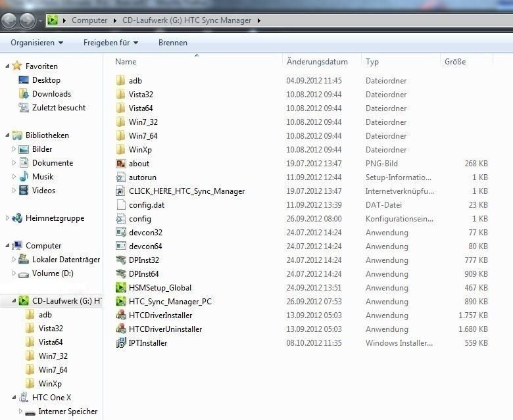Expand the Dokumente library node
The width and height of the screenshot is (513, 420).
[x=14, y=163]
